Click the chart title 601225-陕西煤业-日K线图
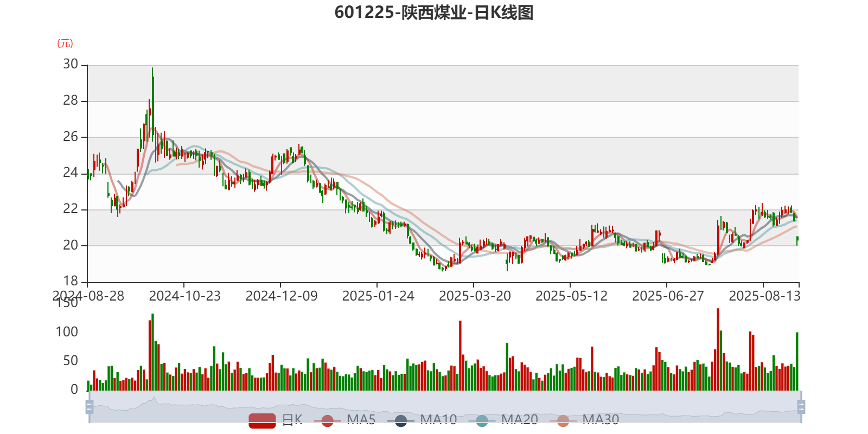 [x=434, y=12]
